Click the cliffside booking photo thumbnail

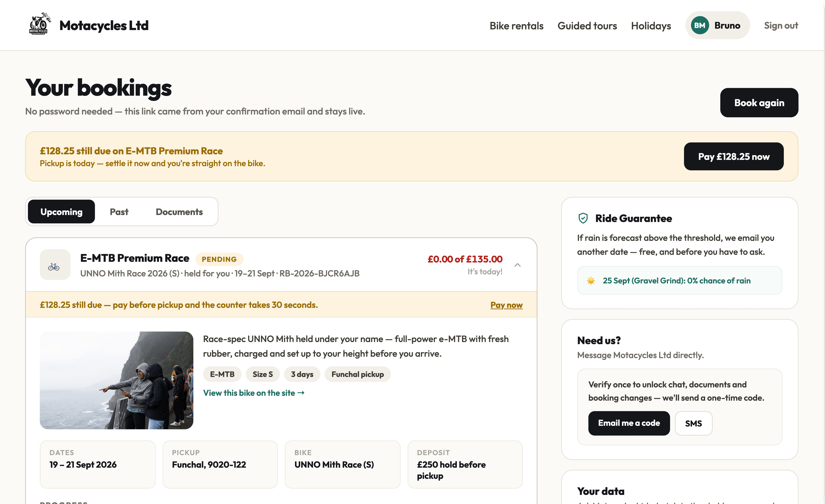116,380
